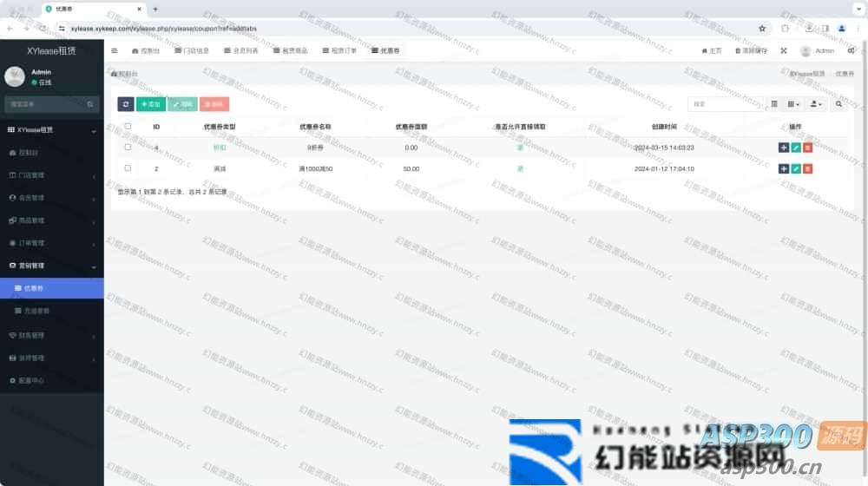Click red delete icon for coupon ID 2

pyautogui.click(x=807, y=168)
